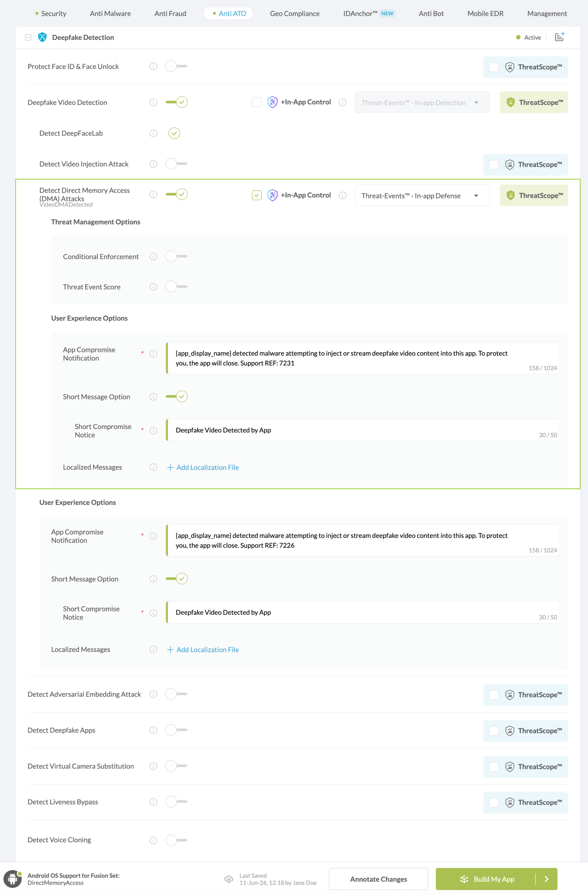Screen dimensions: 588x895
Task: Open the Anti Bot tab
Action: coord(431,13)
